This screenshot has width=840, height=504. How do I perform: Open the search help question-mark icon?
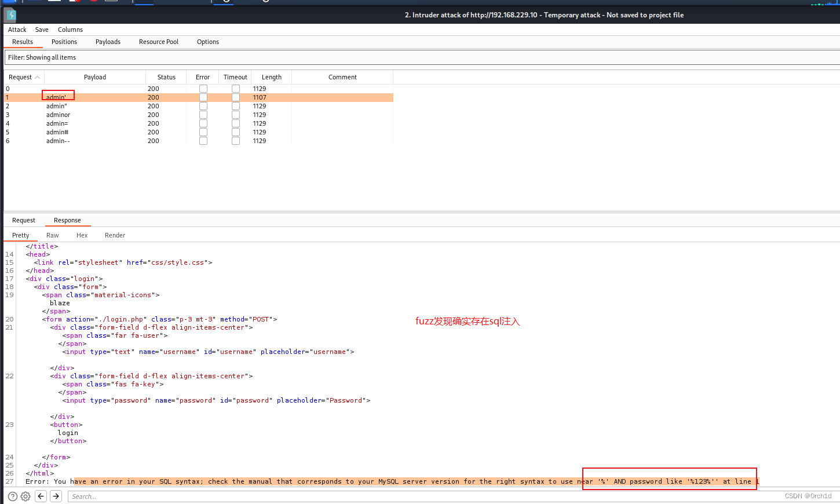tap(13, 496)
